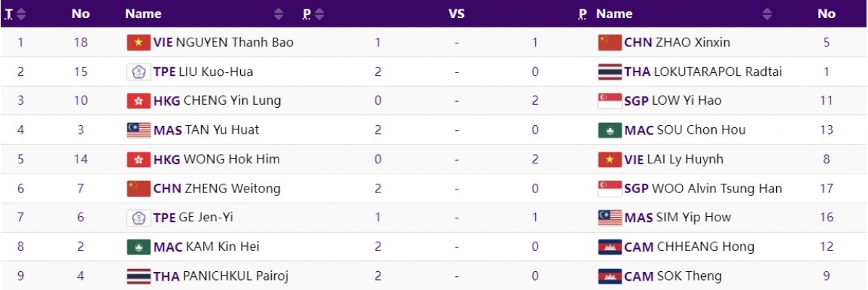This screenshot has height=290, width=868.
Task: Click Cambodia flag next to SOK Theng
Action: point(610,276)
